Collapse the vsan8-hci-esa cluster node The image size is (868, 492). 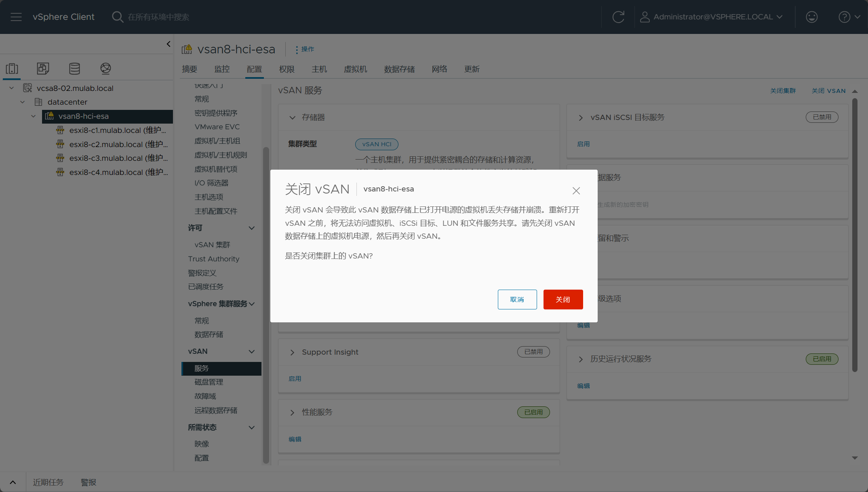[x=34, y=116]
